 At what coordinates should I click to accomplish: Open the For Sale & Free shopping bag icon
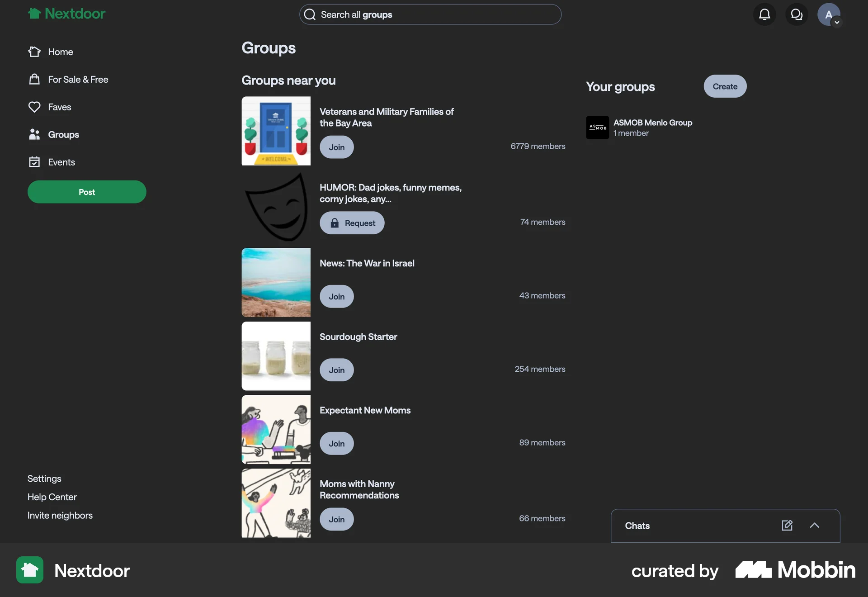[x=34, y=79]
